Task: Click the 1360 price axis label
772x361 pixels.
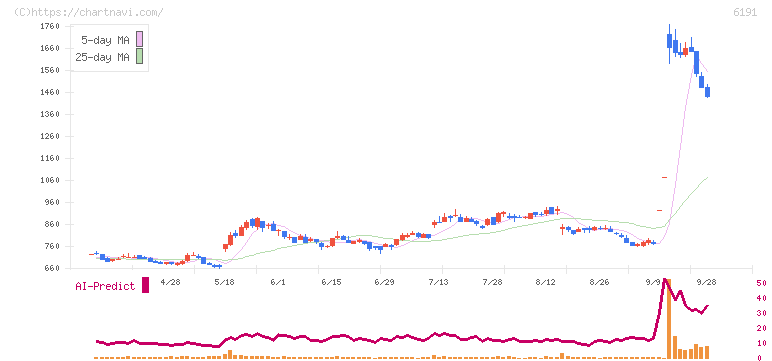Action: (x=50, y=114)
